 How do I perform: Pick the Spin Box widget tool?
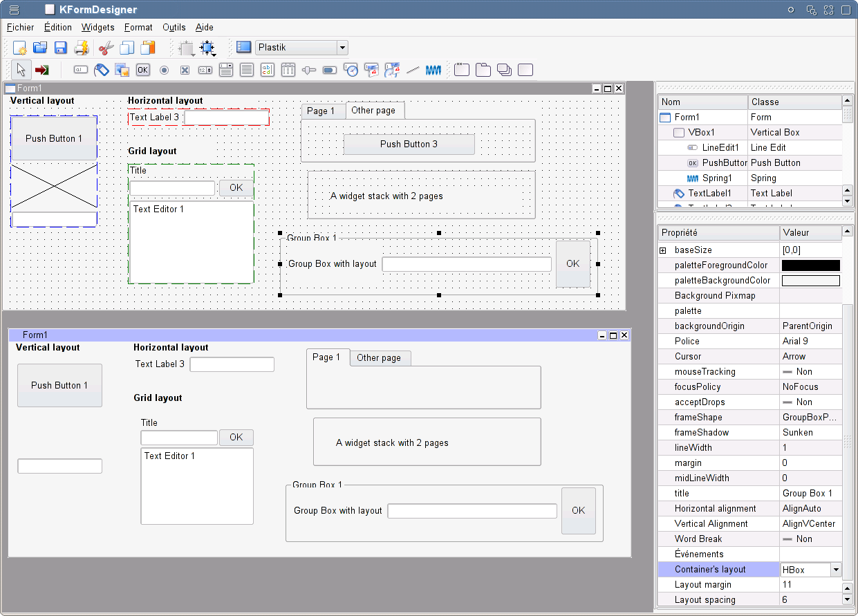[205, 70]
